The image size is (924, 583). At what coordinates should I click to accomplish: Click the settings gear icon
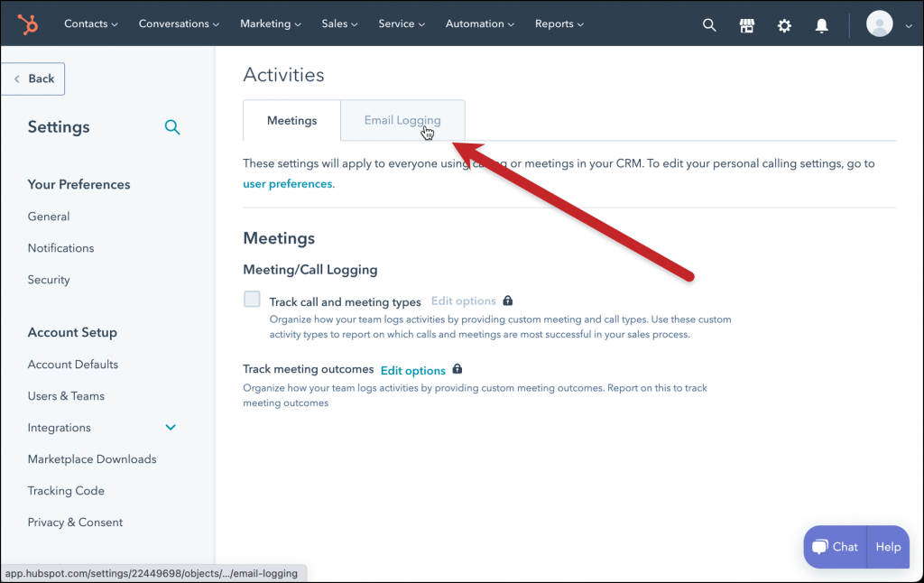784,25
